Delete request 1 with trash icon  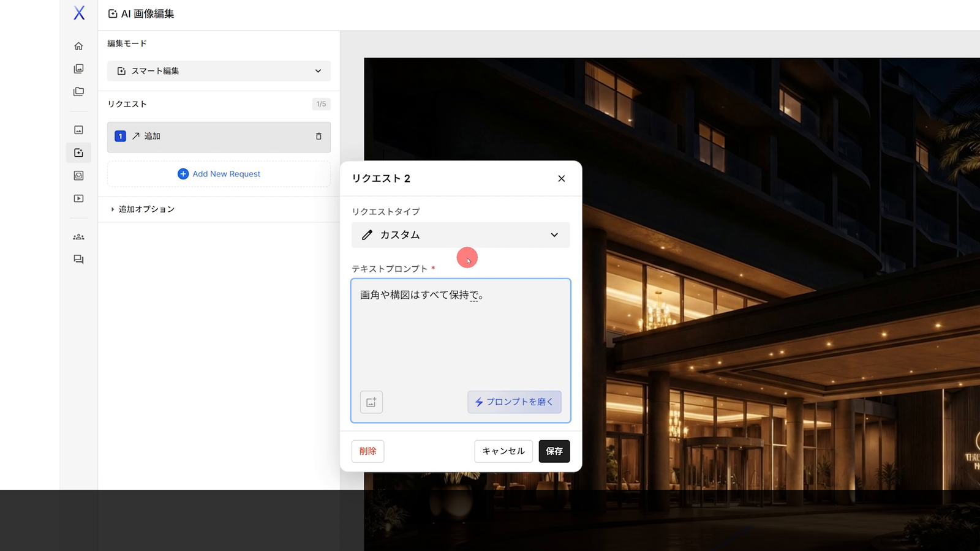click(x=318, y=136)
